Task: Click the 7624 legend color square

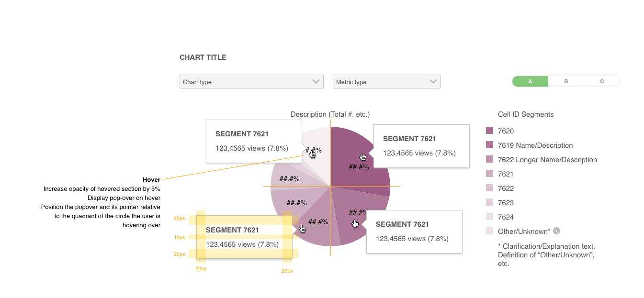Action: [x=489, y=216]
